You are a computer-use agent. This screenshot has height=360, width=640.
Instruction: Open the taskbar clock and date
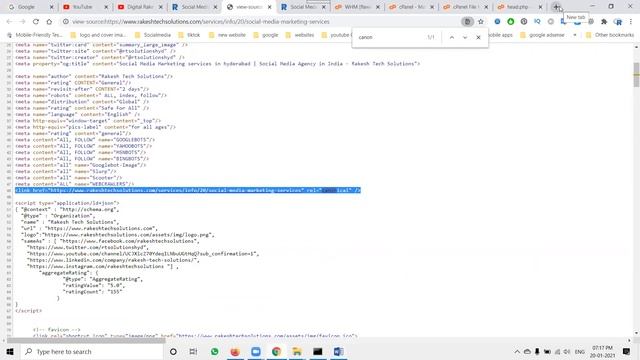(602, 351)
